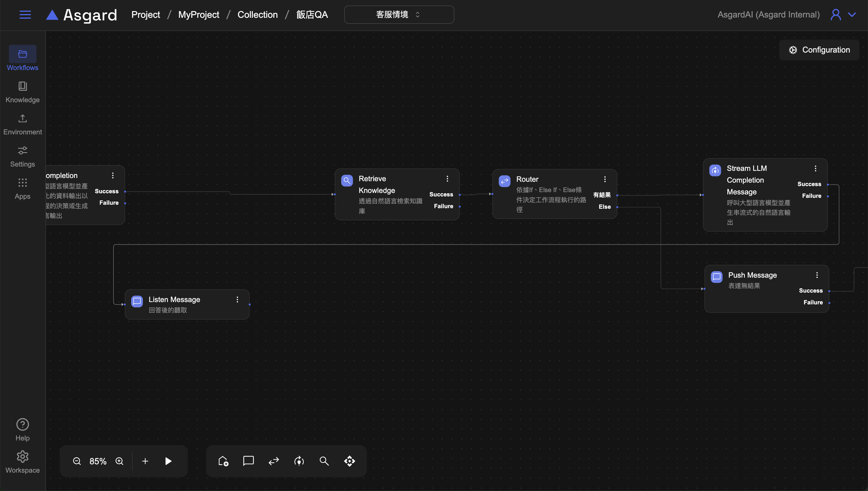This screenshot has height=491, width=868.
Task: Click the hamburger menu icon
Action: click(x=25, y=15)
